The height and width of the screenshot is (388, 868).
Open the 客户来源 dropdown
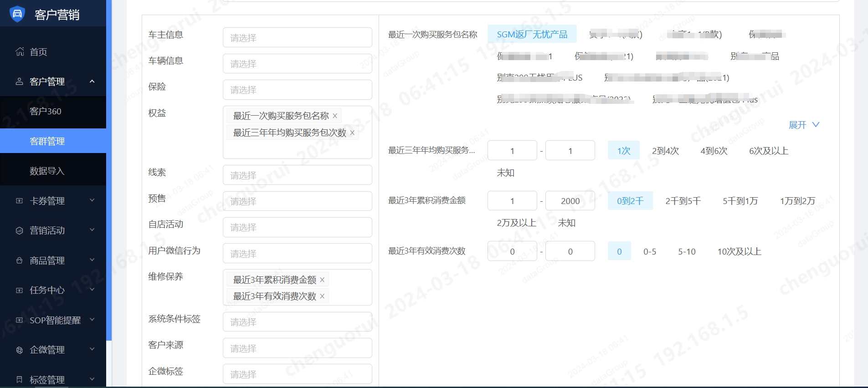coord(298,348)
